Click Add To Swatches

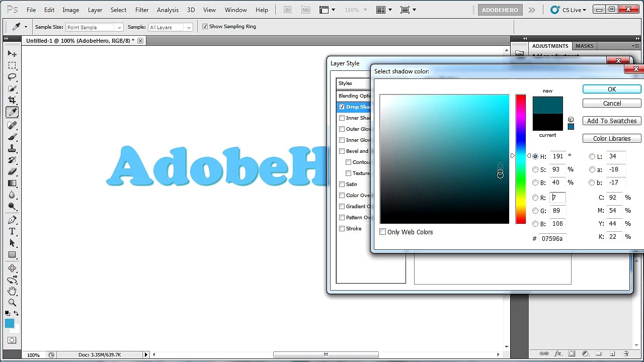pos(612,121)
